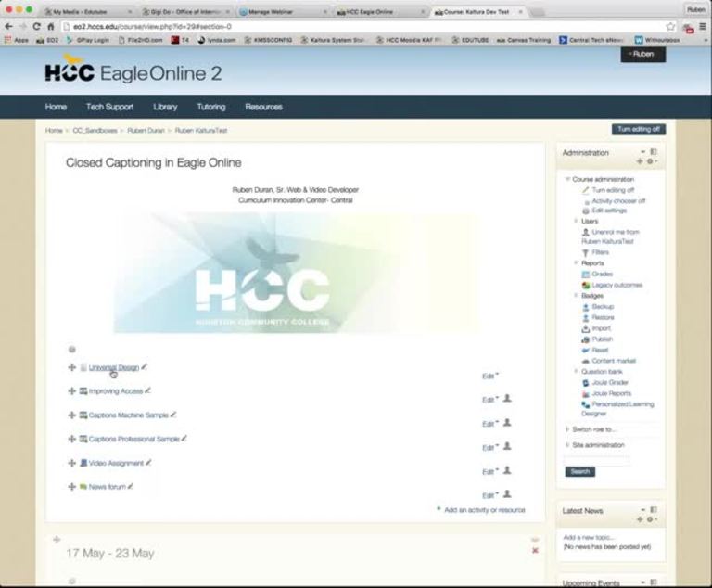Open Ruben user menu button
The image size is (712, 588).
tap(643, 54)
